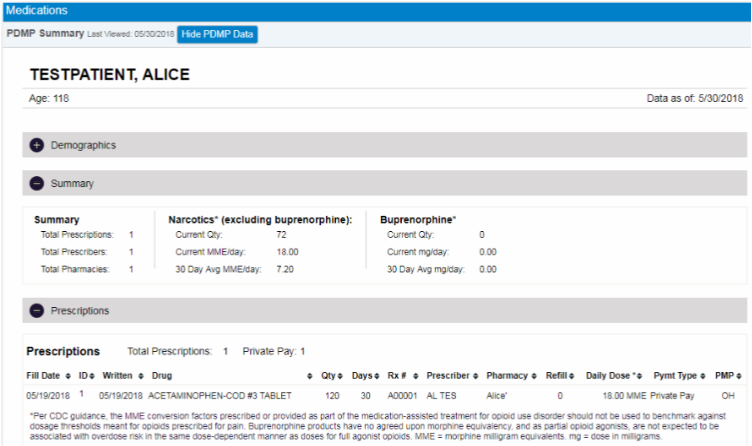Sort prescriptions by PMP column header
752x446 pixels.
(727, 376)
